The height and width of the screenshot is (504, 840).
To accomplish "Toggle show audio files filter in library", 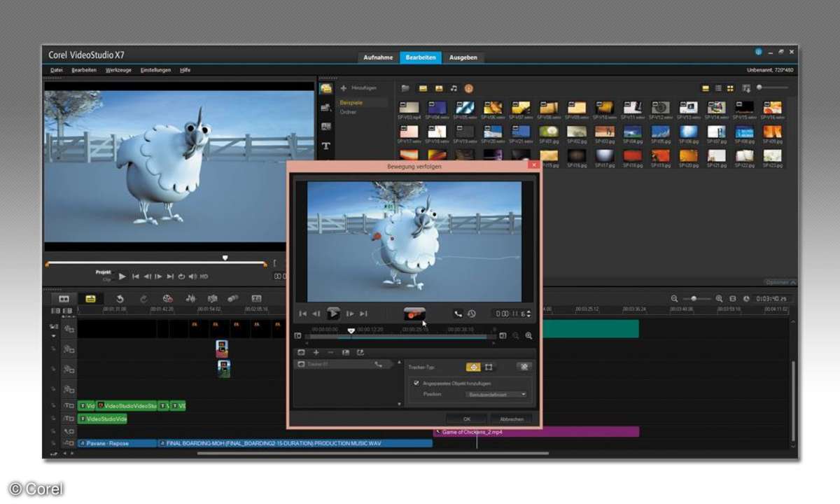I will point(454,88).
